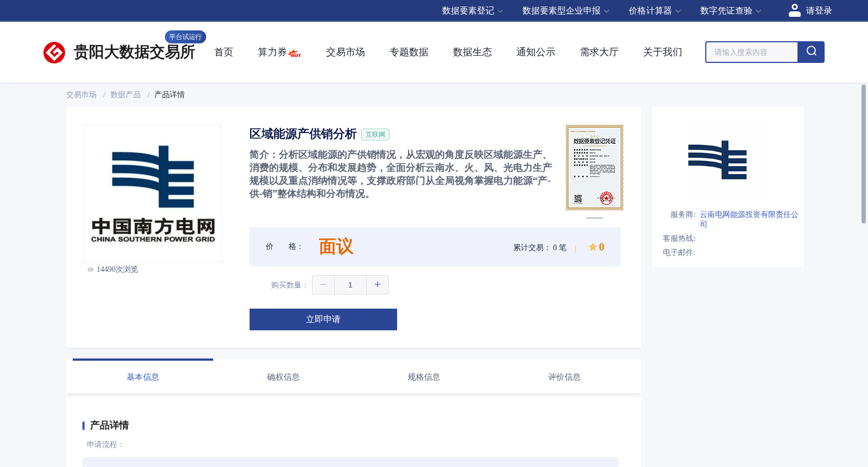Click the 电子邮件 label

point(679,253)
